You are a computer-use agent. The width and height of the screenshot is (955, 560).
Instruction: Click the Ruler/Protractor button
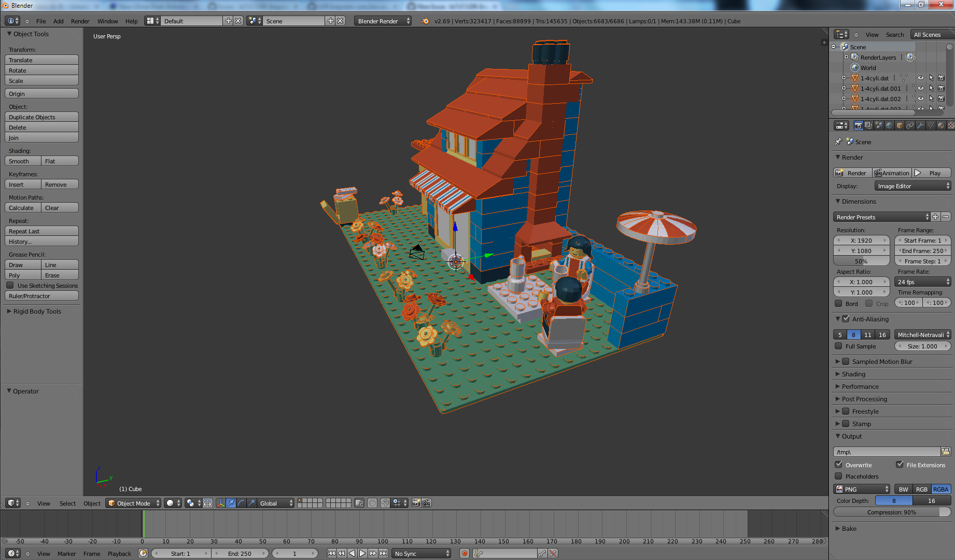(x=41, y=296)
